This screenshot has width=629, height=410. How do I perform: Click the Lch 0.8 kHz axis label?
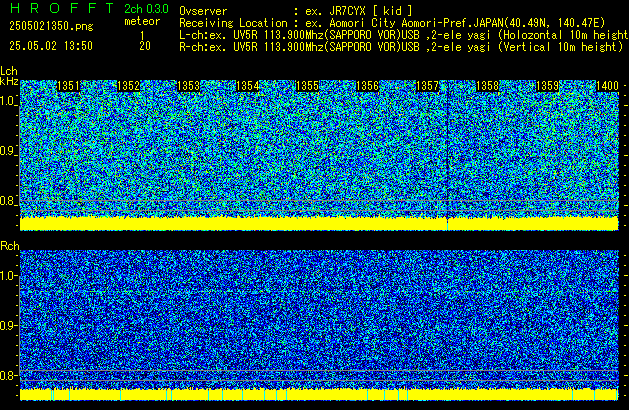point(8,201)
